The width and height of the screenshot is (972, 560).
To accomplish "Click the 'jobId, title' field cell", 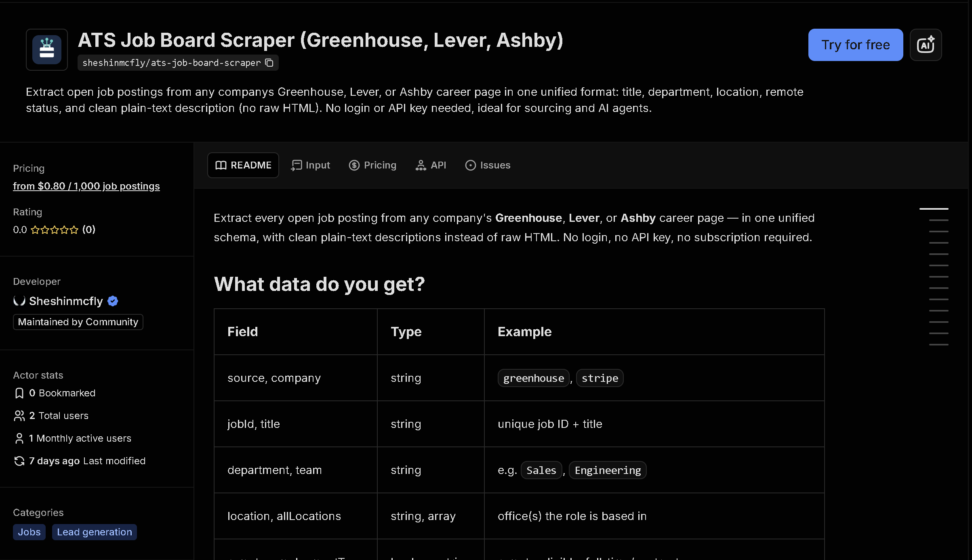I will (296, 424).
